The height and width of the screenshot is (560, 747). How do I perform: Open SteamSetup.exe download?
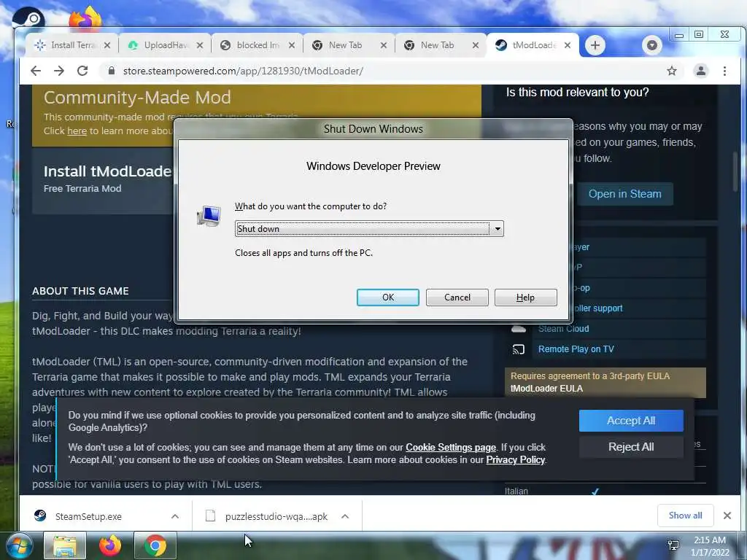tap(88, 516)
